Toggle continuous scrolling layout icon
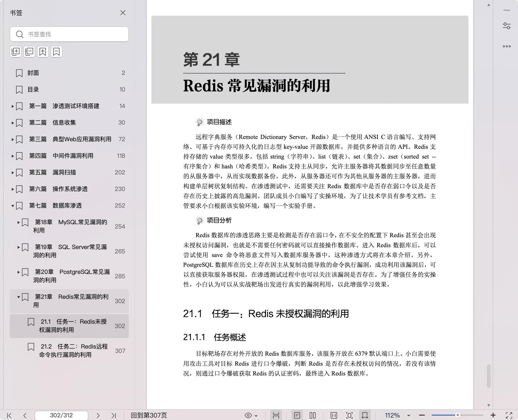518x420 pixels. [276, 415]
